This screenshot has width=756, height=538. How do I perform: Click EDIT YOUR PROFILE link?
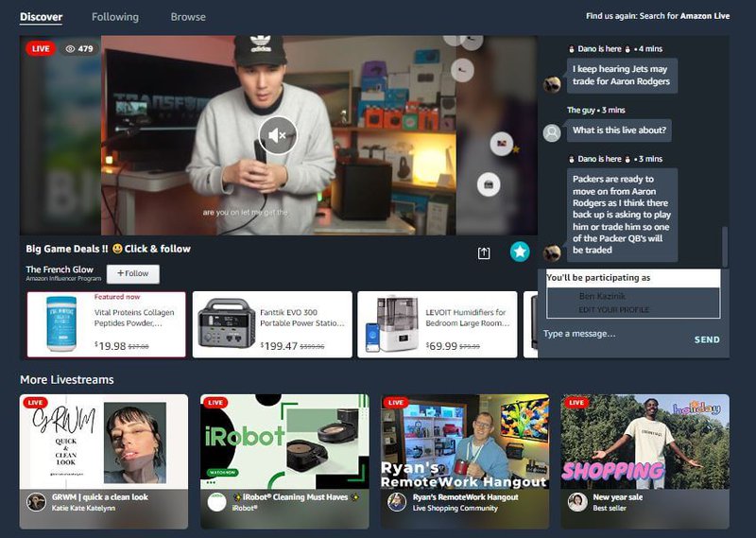click(613, 309)
